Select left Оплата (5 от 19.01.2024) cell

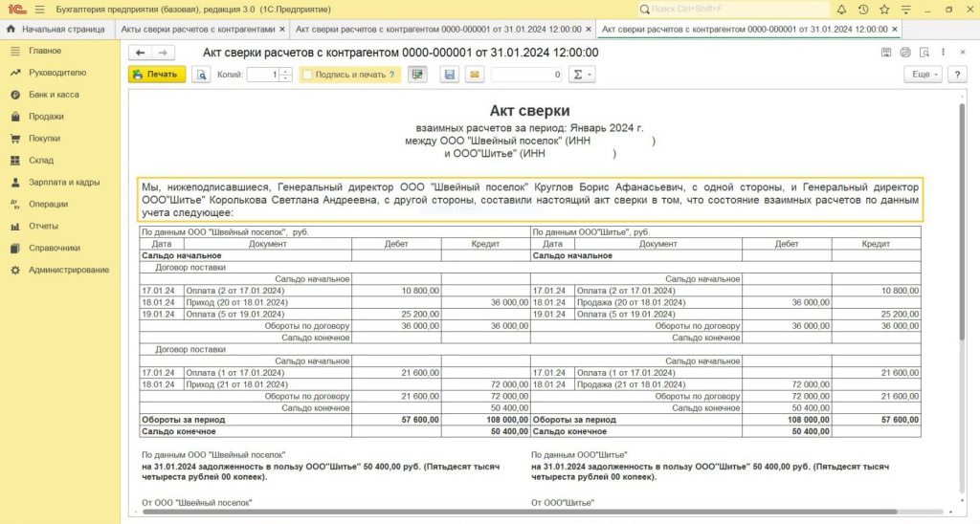[x=268, y=315]
